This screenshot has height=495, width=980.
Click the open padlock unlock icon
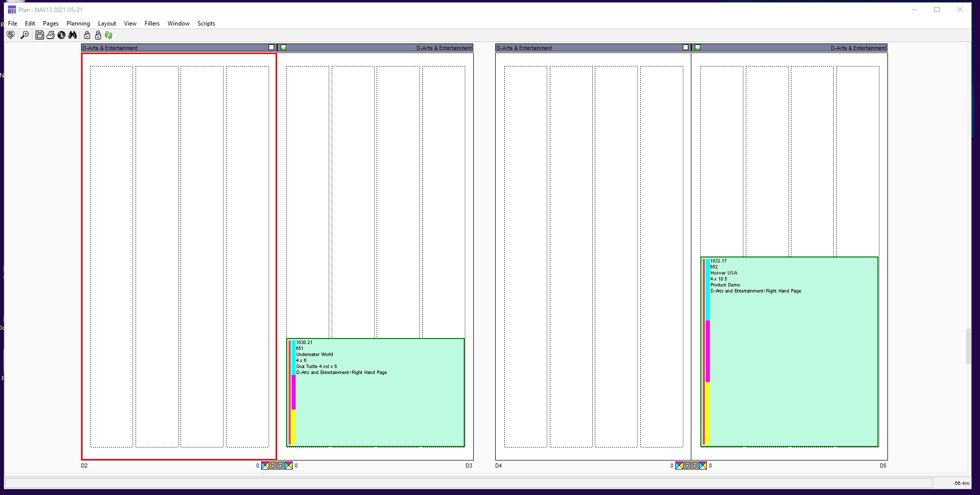tap(98, 35)
